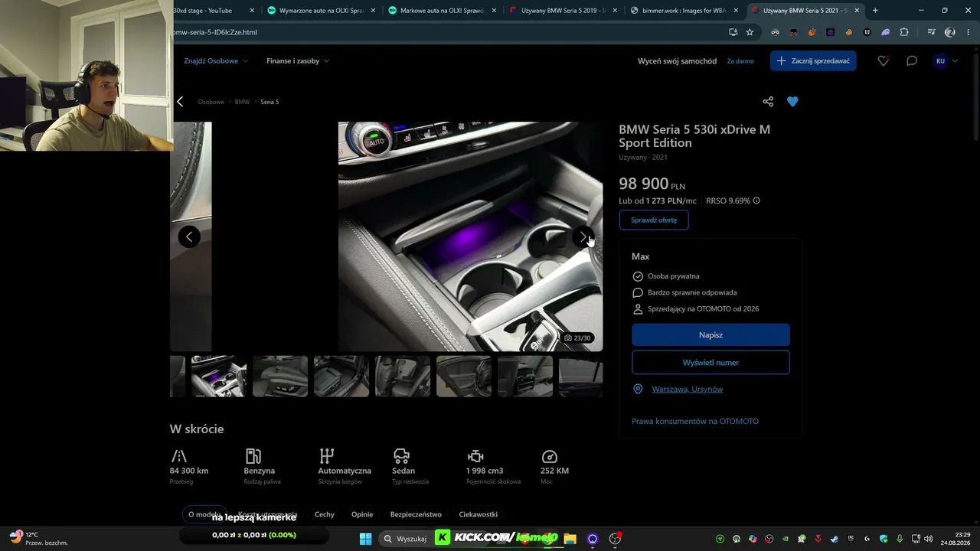
Task: Open the media controls icon in toolbar
Action: point(931,32)
